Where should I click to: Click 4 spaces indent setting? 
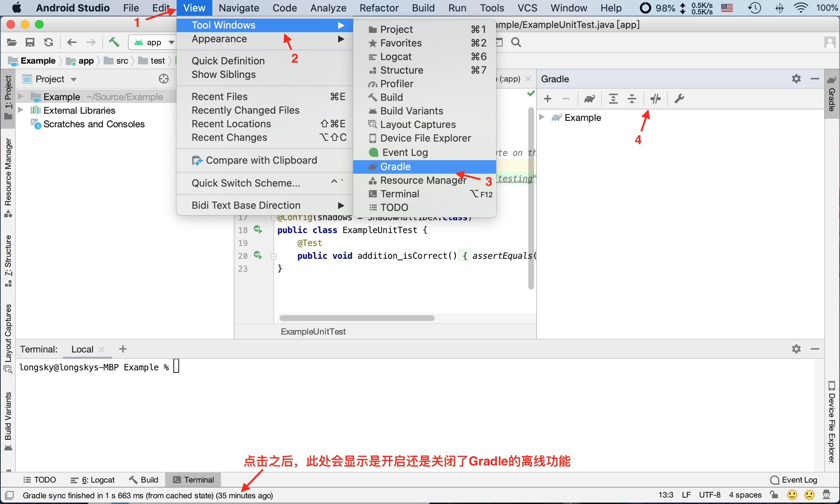(745, 495)
